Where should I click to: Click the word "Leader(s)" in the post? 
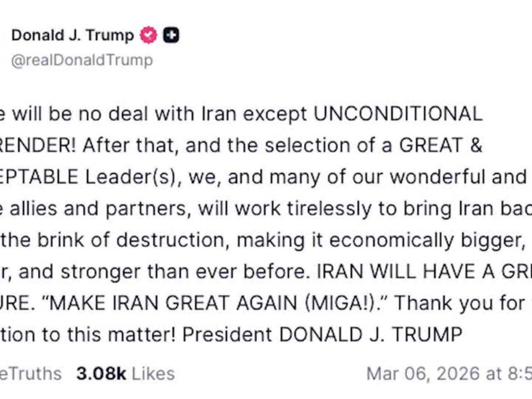133,177
